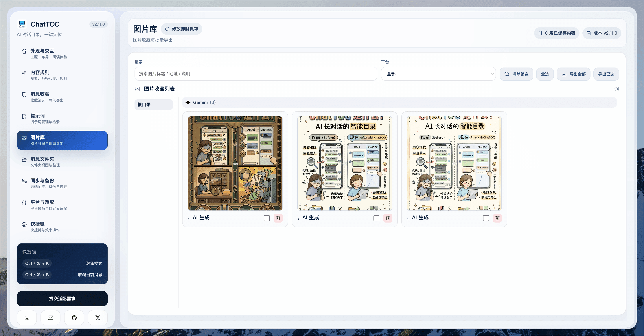The image size is (644, 336).
Task: Delete the first AI 生成 image card
Action: point(278,218)
